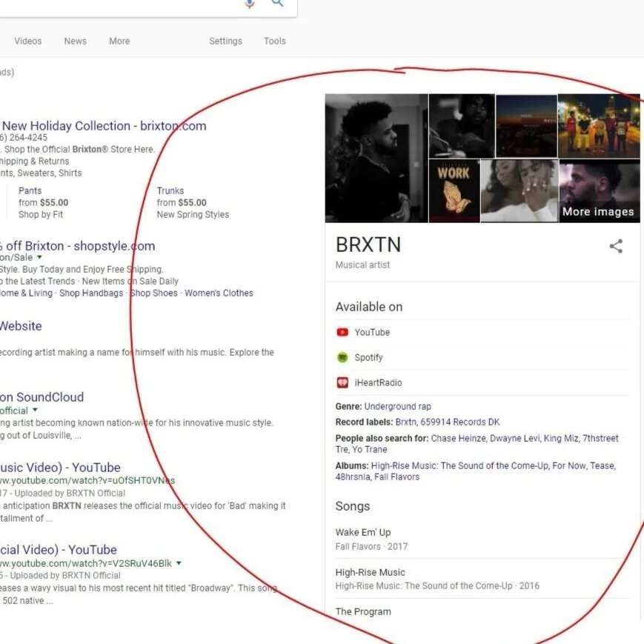644x644 pixels.
Task: Expand dropdown arrow beside V2SRuV46Blk YouTube URL
Action: 179,563
